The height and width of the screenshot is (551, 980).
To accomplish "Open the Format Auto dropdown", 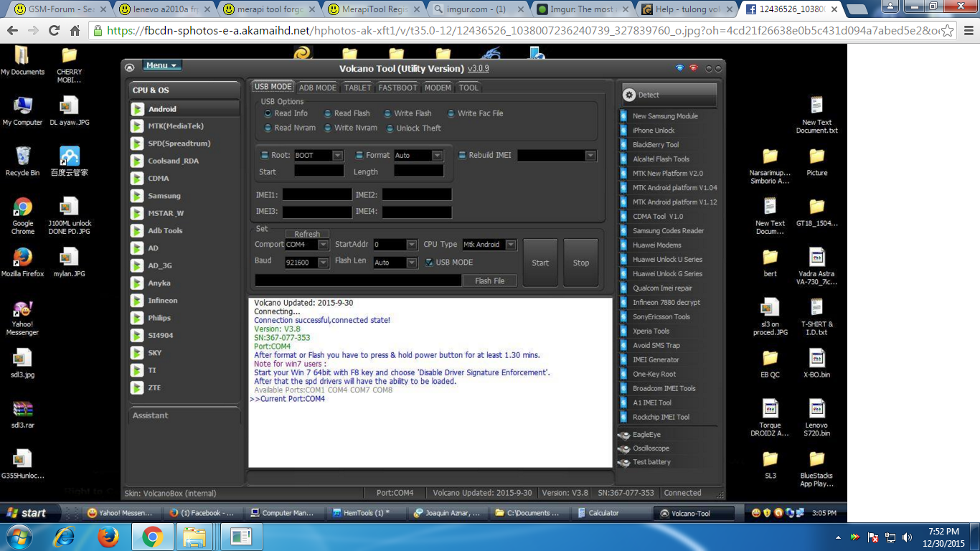I will click(437, 156).
